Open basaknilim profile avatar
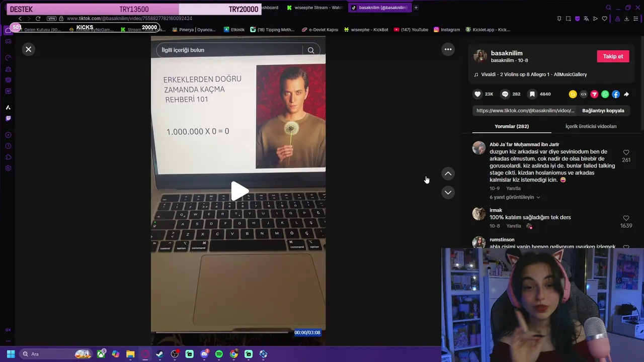This screenshot has width=644, height=362. 480,56
